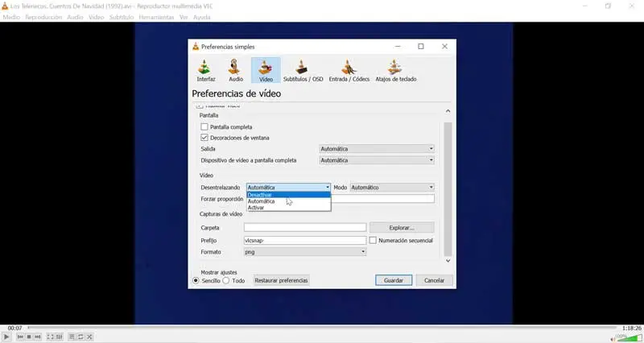Click the Explorar... button

(x=402, y=228)
